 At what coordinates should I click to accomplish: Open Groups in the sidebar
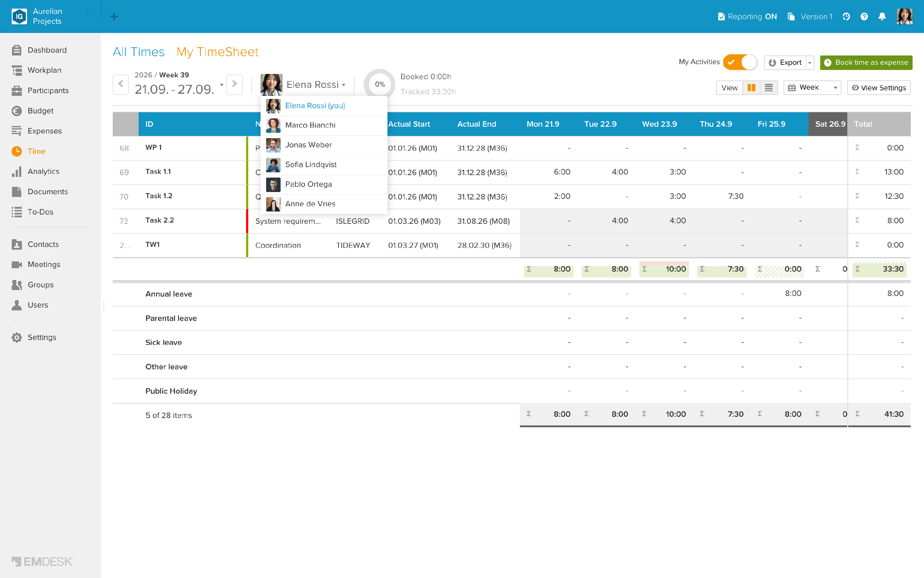click(x=33, y=285)
